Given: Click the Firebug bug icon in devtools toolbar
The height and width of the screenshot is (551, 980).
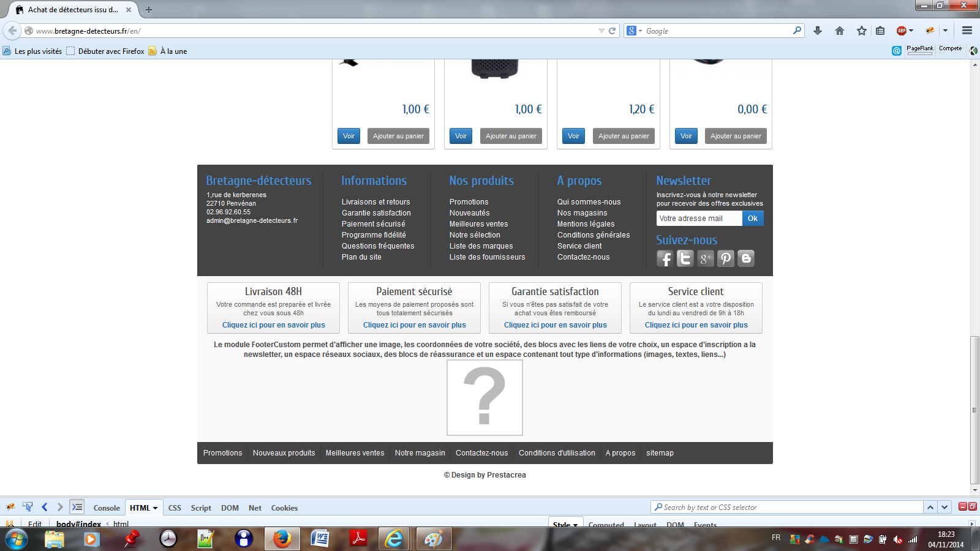Looking at the screenshot, I should [10, 507].
